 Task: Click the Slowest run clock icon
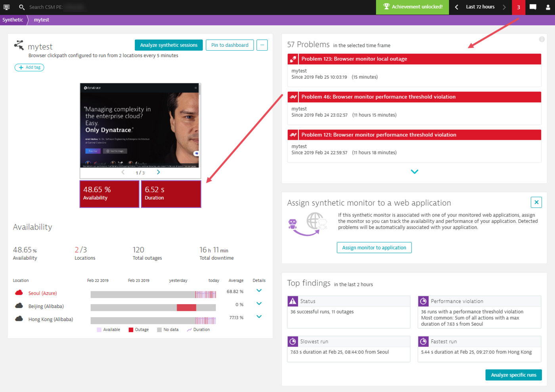[x=292, y=341]
